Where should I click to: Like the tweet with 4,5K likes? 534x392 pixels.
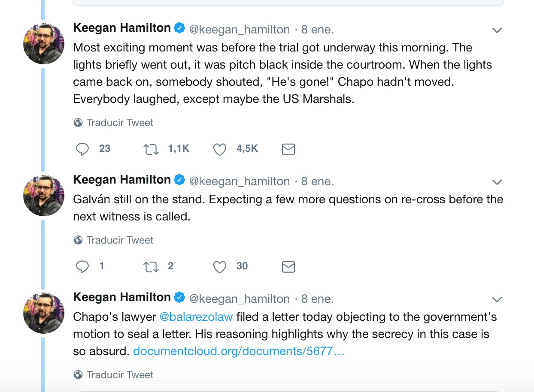(x=220, y=149)
